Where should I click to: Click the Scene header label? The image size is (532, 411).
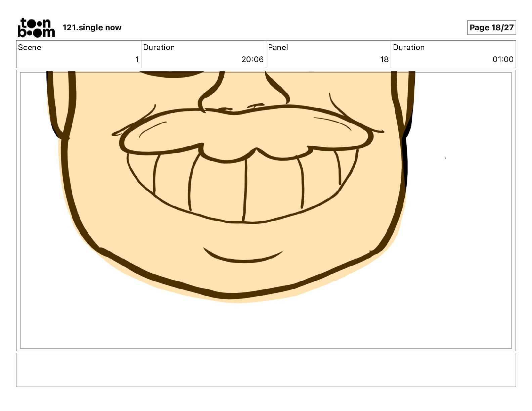pos(30,47)
